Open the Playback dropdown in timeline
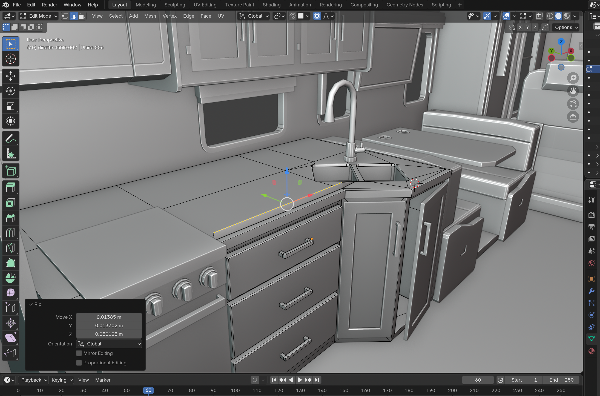 (x=34, y=380)
